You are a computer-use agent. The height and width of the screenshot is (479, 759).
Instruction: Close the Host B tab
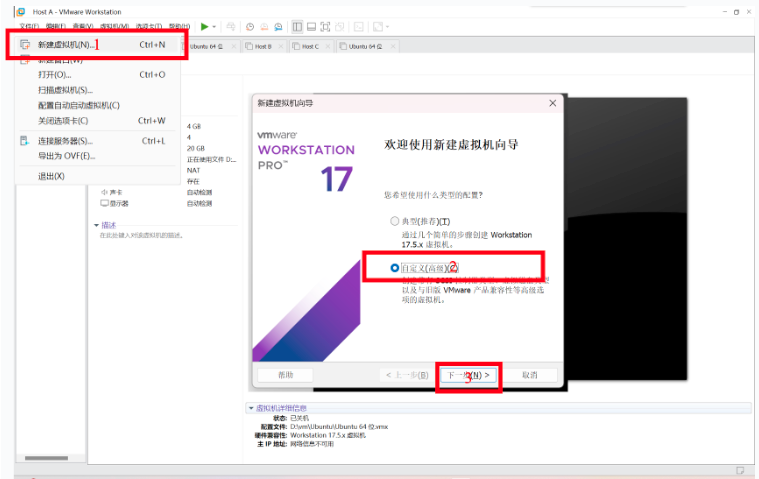[x=281, y=46]
